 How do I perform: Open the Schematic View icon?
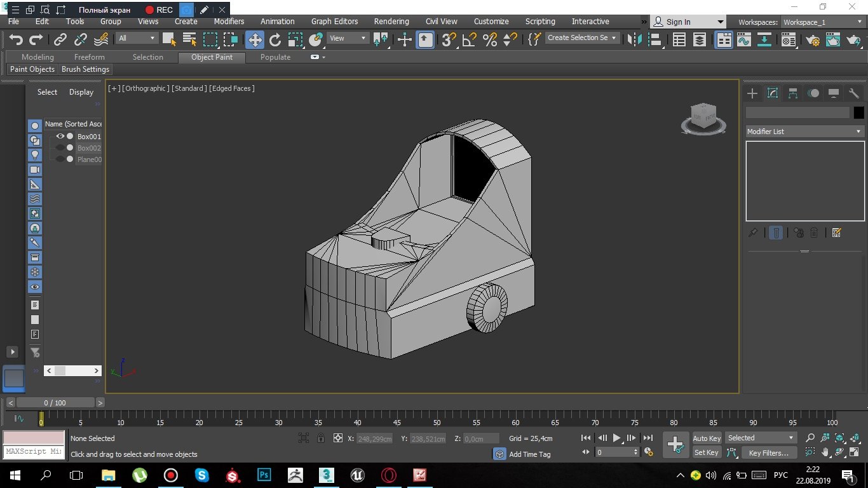click(x=764, y=40)
